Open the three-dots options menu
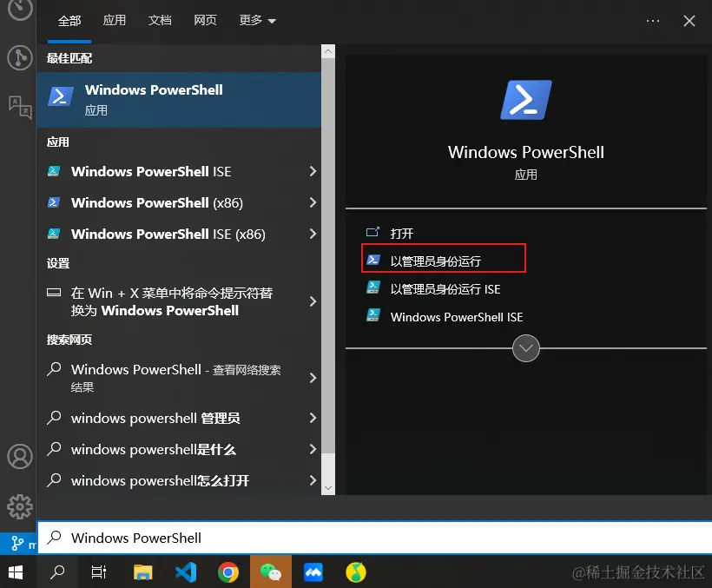This screenshot has width=712, height=588. click(x=653, y=21)
